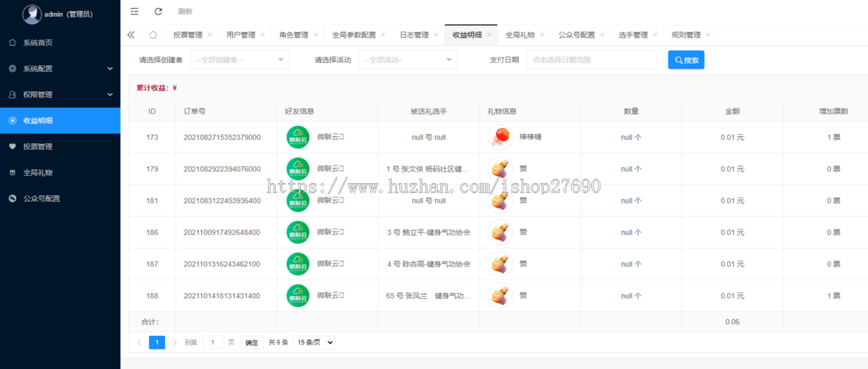The image size is (868, 369).
Task: Select order number 2021100917492648400
Action: (x=222, y=233)
